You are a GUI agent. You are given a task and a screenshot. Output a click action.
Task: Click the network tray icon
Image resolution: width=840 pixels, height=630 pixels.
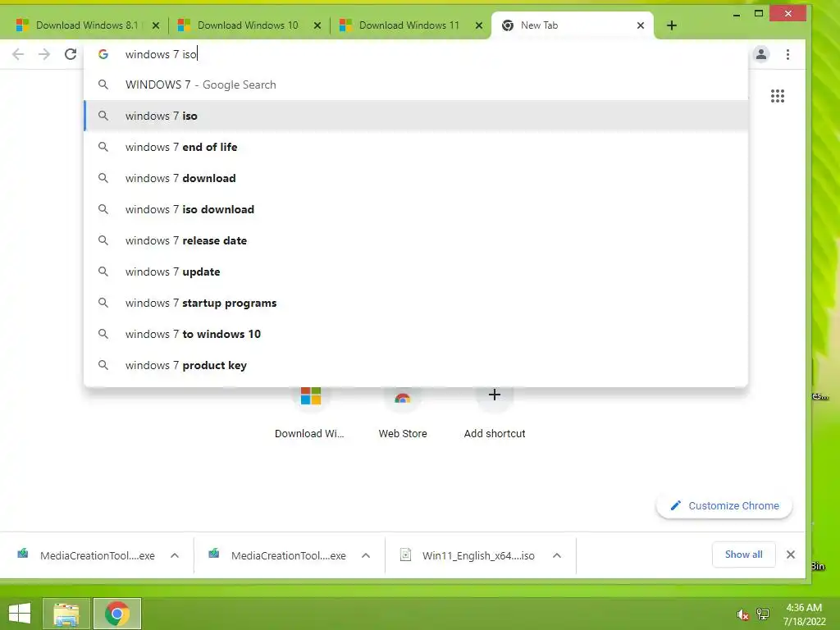tap(763, 614)
